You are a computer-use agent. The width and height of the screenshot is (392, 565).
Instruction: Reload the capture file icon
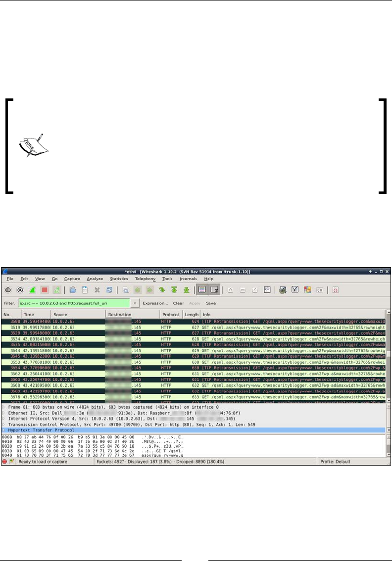point(109,290)
